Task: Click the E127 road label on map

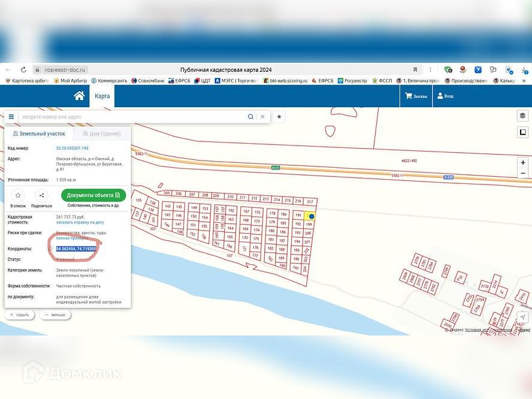Action: tap(276, 168)
